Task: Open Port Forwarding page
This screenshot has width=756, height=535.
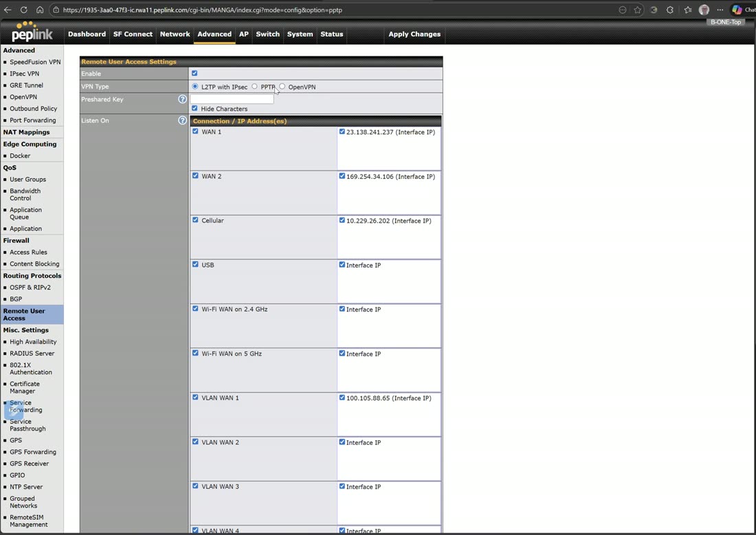Action: [x=33, y=120]
